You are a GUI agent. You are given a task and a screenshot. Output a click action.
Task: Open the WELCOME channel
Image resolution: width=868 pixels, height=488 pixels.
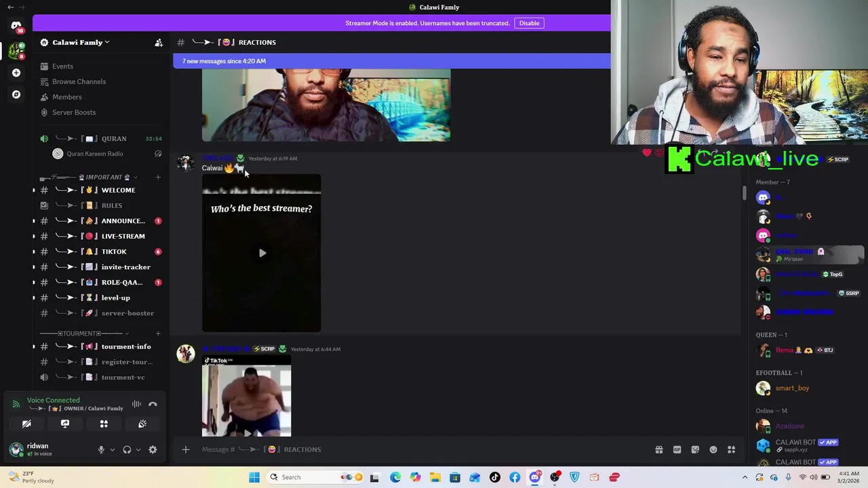[x=102, y=190]
